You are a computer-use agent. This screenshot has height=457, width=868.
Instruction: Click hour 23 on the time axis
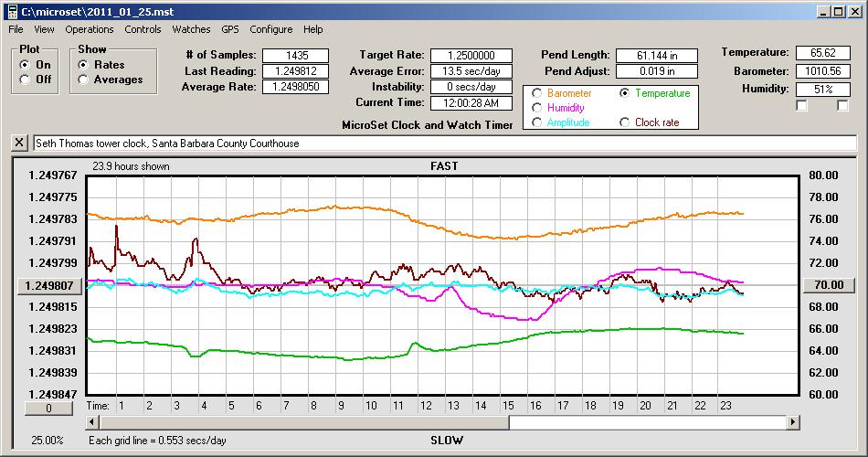pos(725,406)
